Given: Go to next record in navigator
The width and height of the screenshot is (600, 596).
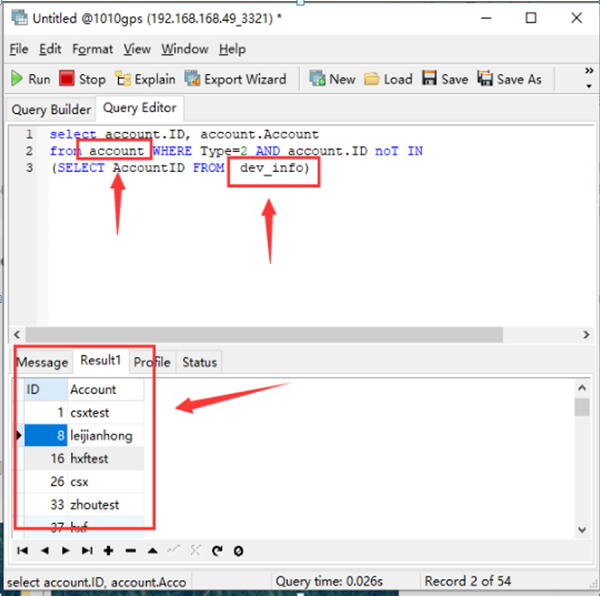Looking at the screenshot, I should 66,550.
